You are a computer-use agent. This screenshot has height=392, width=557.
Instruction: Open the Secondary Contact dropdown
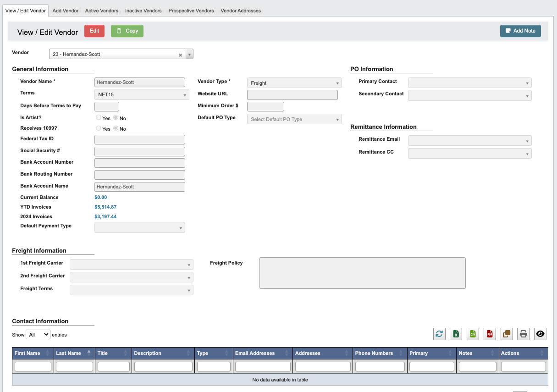(x=470, y=95)
